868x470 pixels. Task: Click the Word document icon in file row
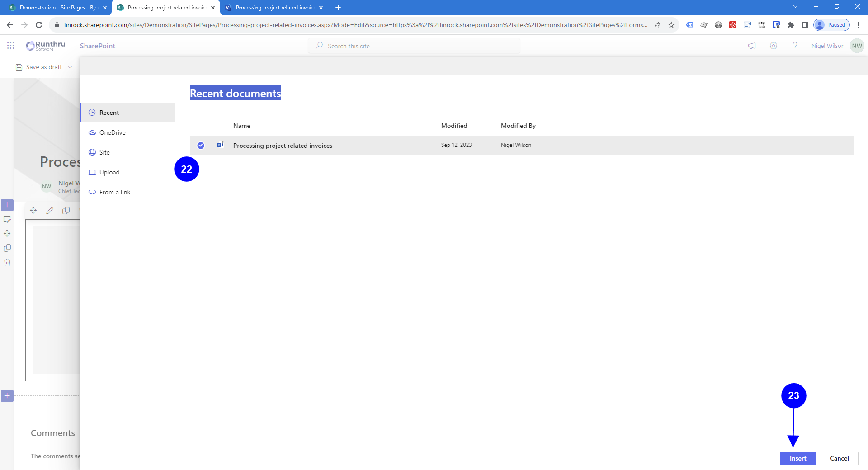[221, 145]
